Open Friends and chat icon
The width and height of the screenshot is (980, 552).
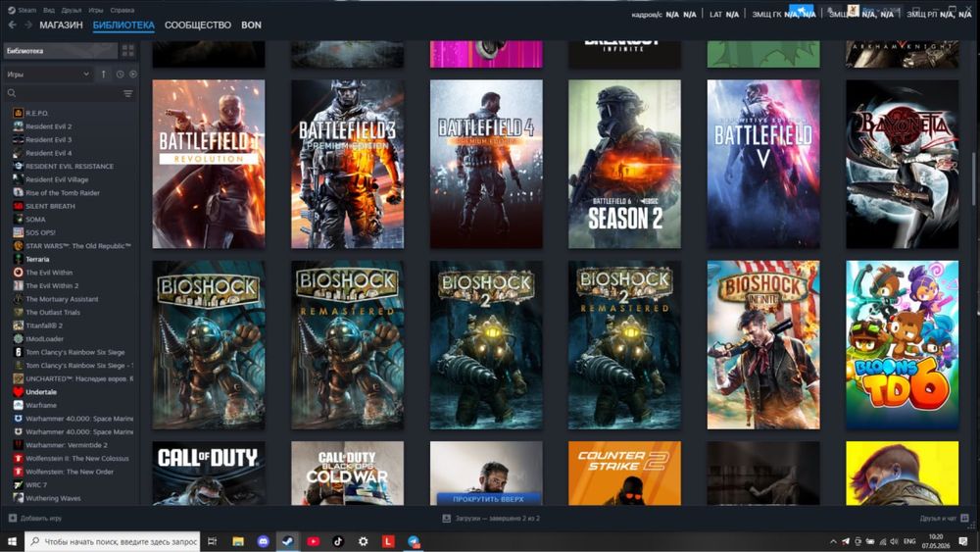[x=964, y=519]
